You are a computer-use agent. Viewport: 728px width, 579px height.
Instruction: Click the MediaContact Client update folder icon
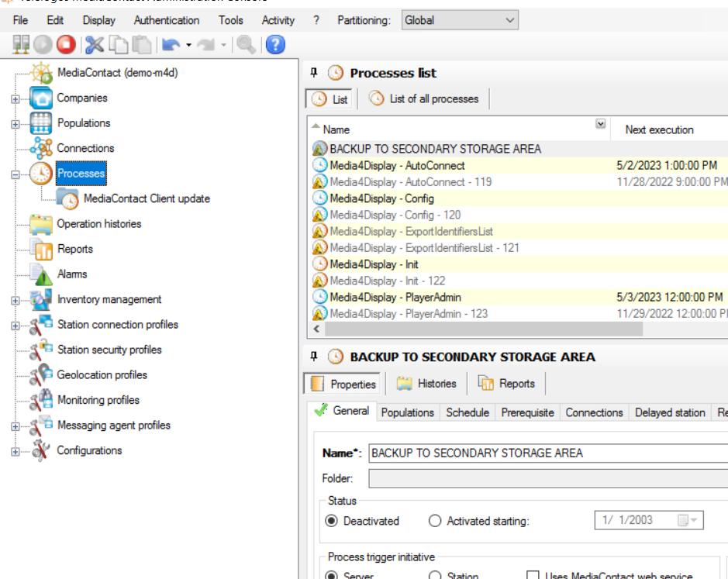[x=67, y=198]
